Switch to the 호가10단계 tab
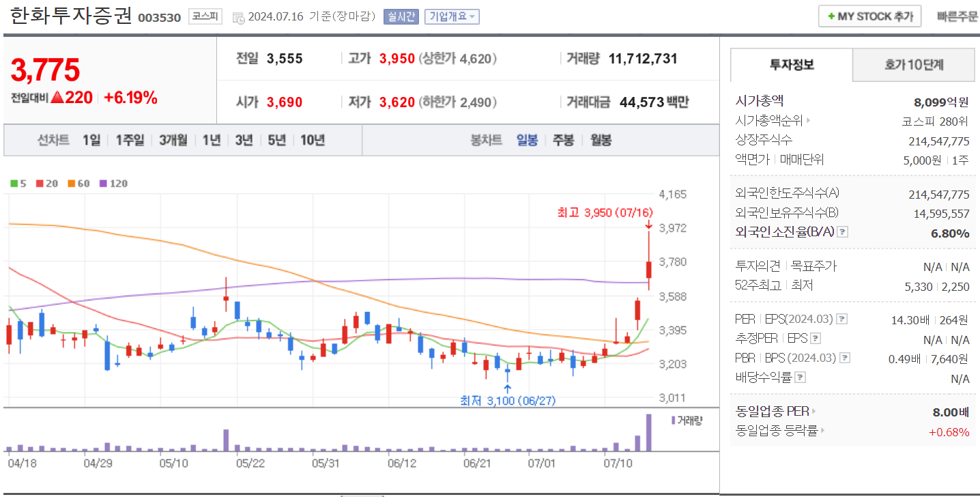The width and height of the screenshot is (980, 497). [x=914, y=65]
